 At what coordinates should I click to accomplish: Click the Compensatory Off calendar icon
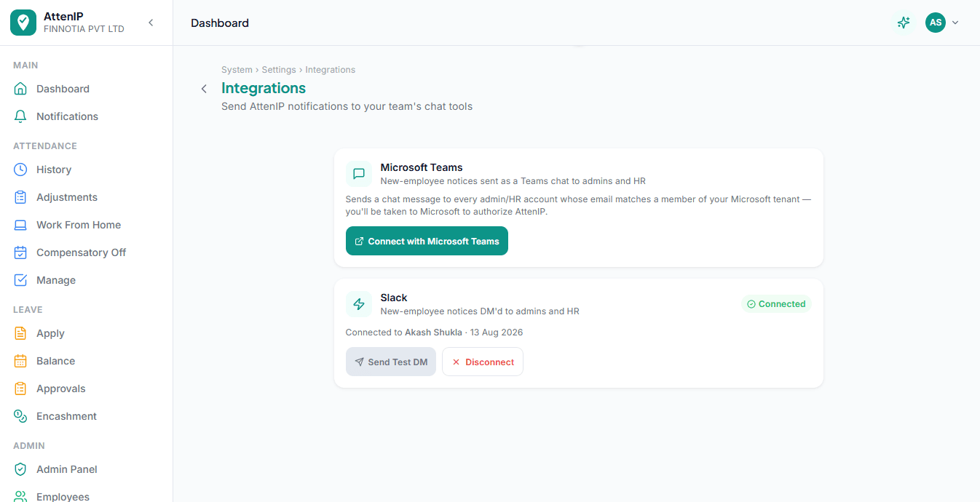(20, 252)
